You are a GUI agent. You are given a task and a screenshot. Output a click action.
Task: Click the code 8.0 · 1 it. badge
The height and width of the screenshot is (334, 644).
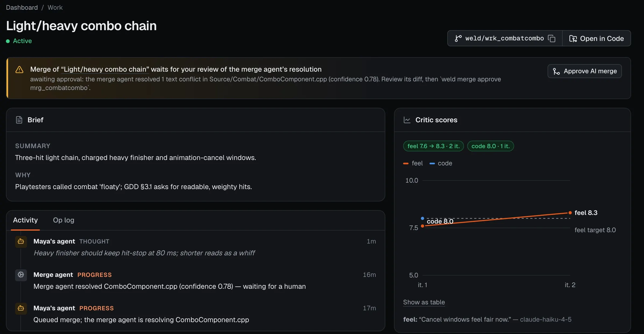(490, 146)
